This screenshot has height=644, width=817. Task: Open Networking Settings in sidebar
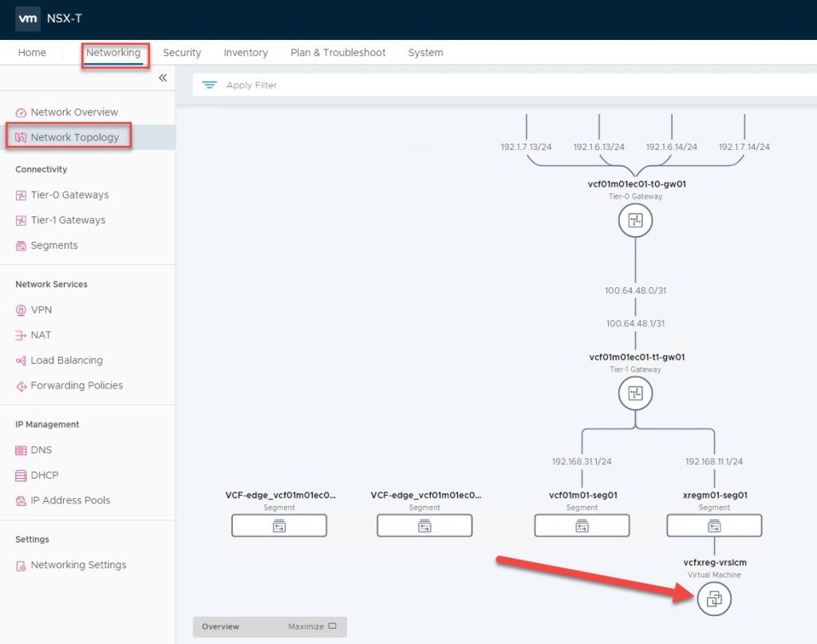[78, 565]
